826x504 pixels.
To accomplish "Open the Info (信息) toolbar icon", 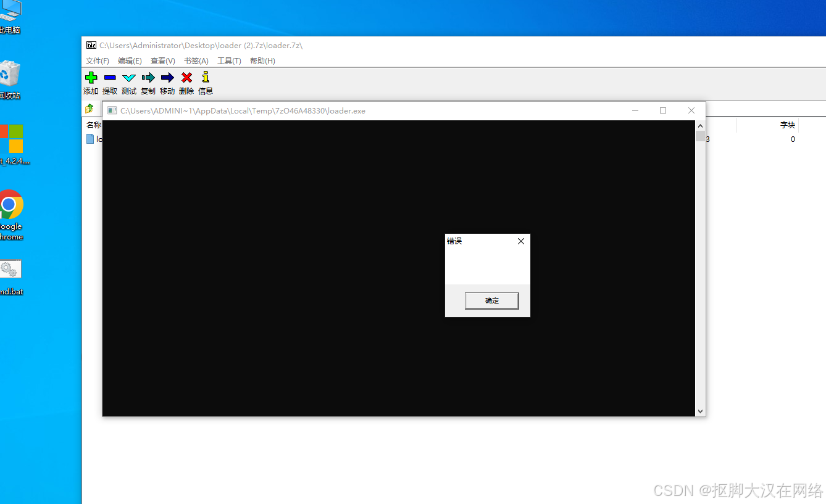I will pyautogui.click(x=206, y=77).
